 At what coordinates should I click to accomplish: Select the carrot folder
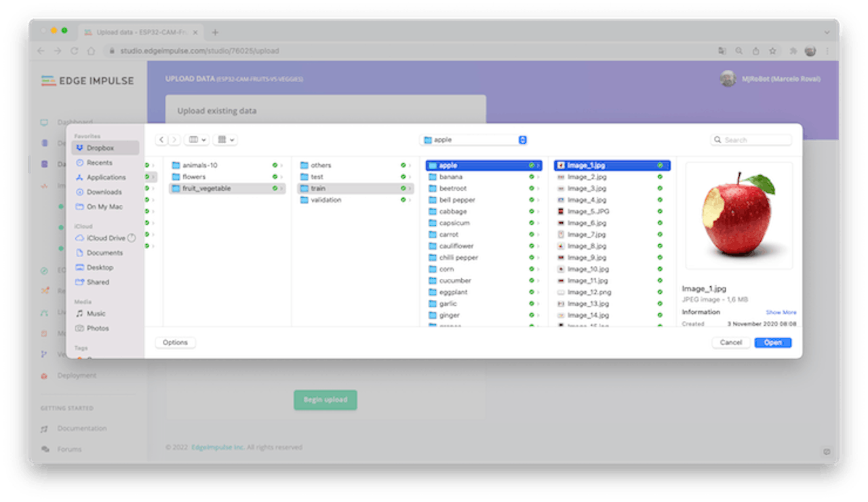point(484,235)
